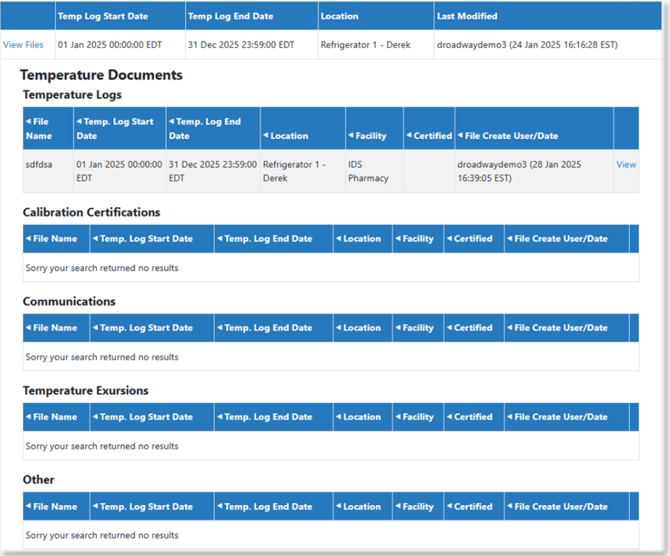
Task: Sort Other table by File Name
Action: point(51,507)
